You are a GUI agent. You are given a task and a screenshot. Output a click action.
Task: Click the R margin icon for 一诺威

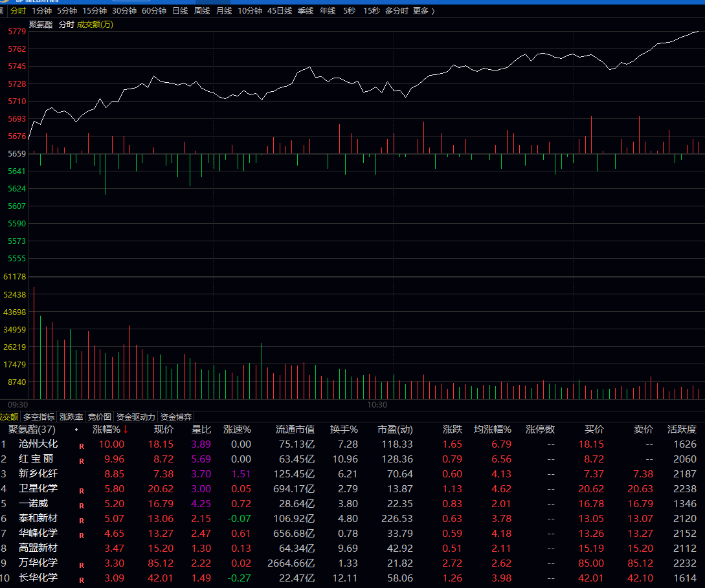tap(82, 506)
